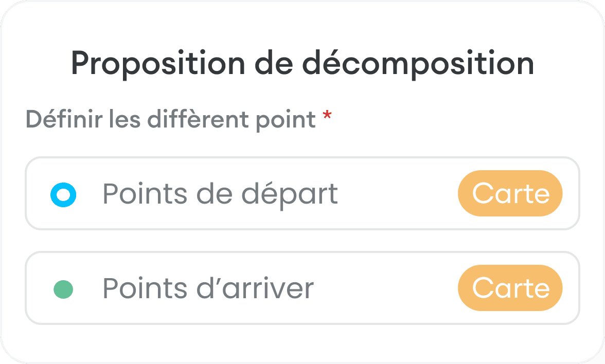Click the Définir les diffèrent point label
This screenshot has height=364, width=605.
pos(171,120)
